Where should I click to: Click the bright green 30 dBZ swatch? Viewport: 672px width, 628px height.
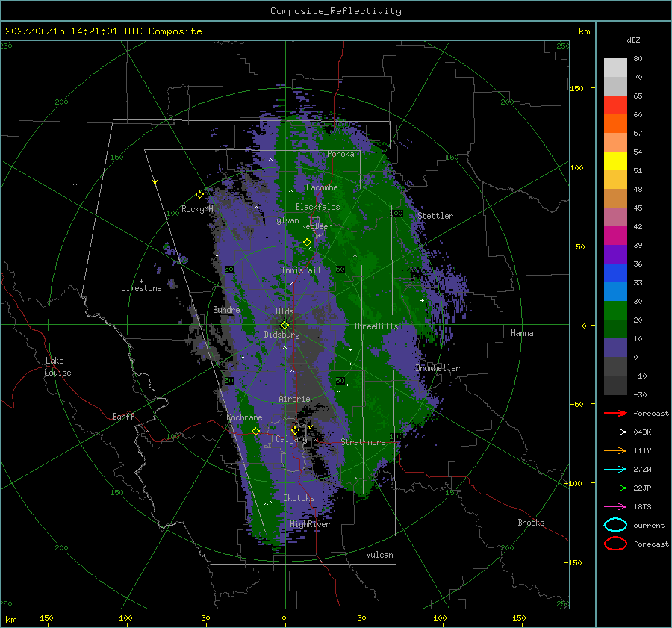[615, 311]
